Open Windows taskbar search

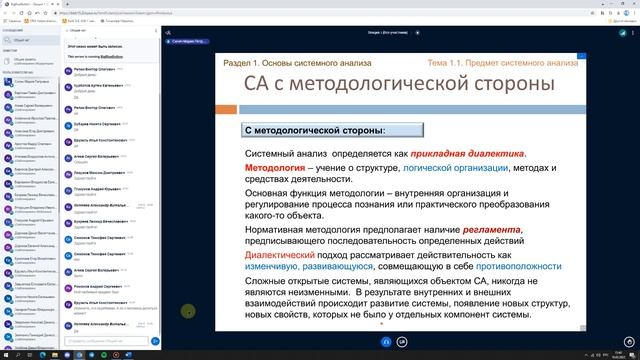(x=18, y=355)
